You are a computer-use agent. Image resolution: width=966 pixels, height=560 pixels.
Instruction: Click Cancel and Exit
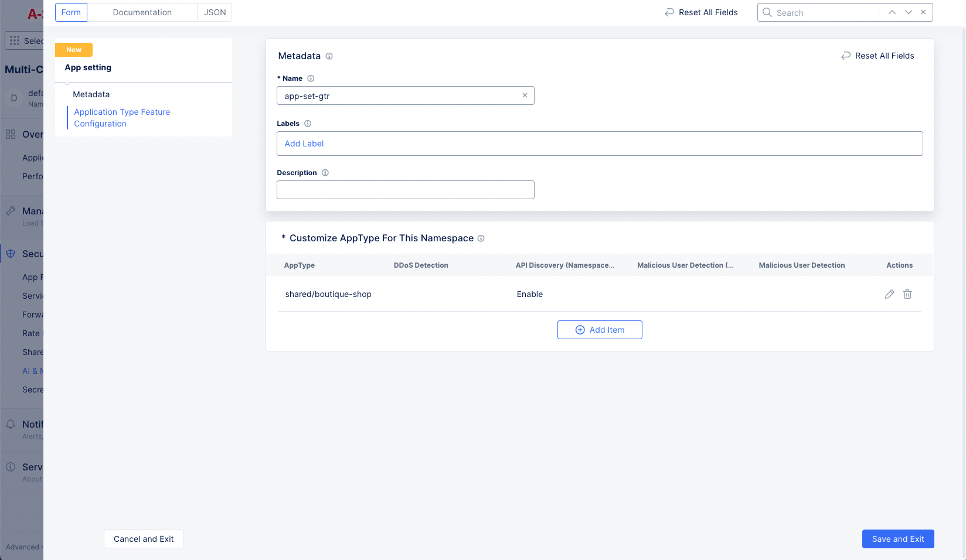coord(144,539)
